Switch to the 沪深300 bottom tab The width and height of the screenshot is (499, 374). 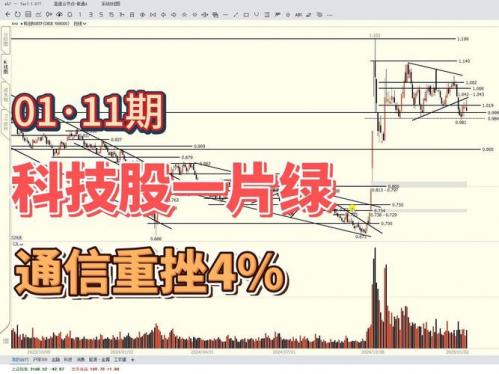pos(40,360)
